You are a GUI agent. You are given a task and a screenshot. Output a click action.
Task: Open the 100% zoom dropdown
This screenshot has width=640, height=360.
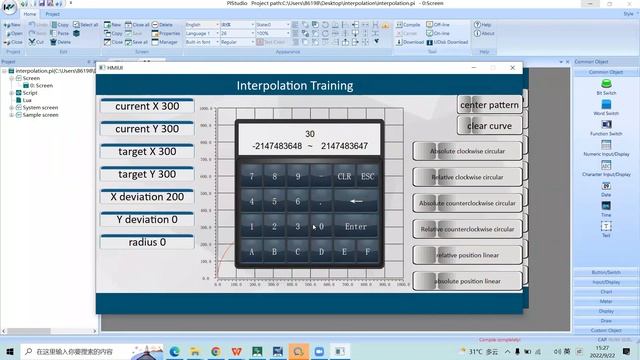pyautogui.click(x=273, y=33)
